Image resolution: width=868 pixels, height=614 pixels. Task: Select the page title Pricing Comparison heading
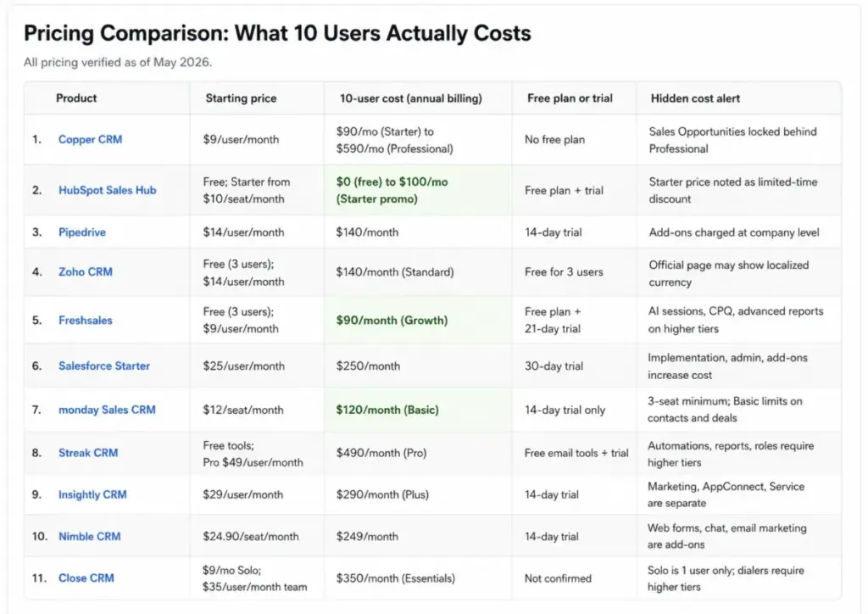tap(277, 33)
